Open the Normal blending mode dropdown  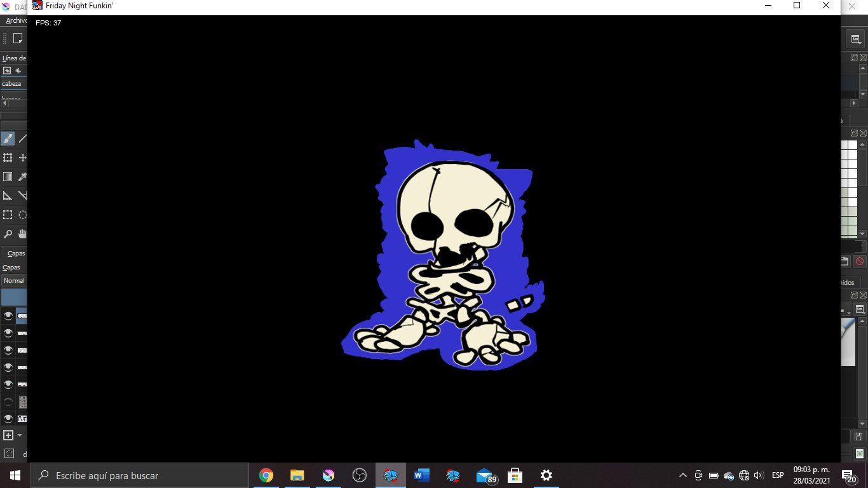pyautogui.click(x=14, y=280)
